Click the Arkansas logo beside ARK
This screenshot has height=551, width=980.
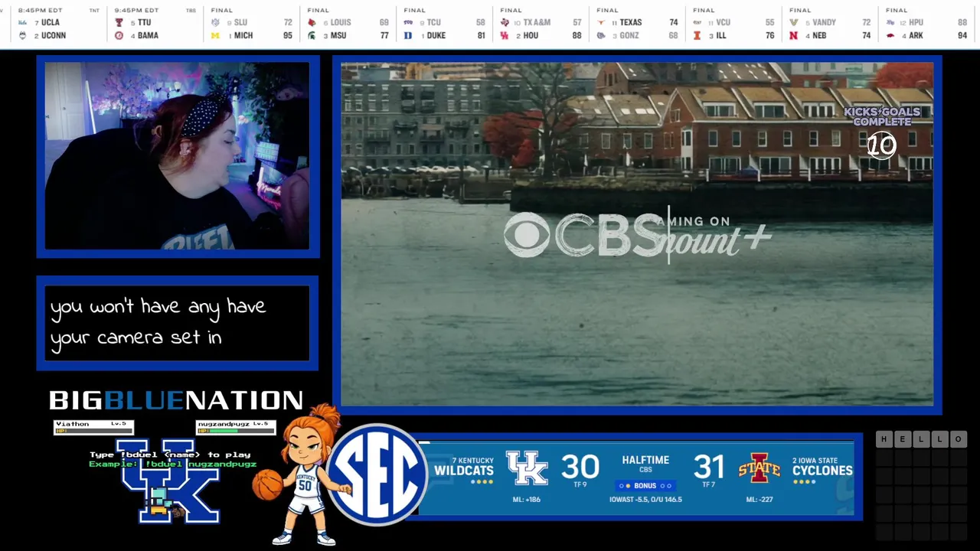pyautogui.click(x=890, y=36)
